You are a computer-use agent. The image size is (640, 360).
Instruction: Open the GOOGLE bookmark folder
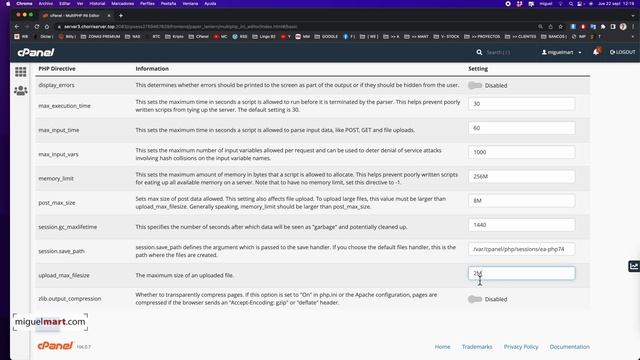click(x=326, y=36)
